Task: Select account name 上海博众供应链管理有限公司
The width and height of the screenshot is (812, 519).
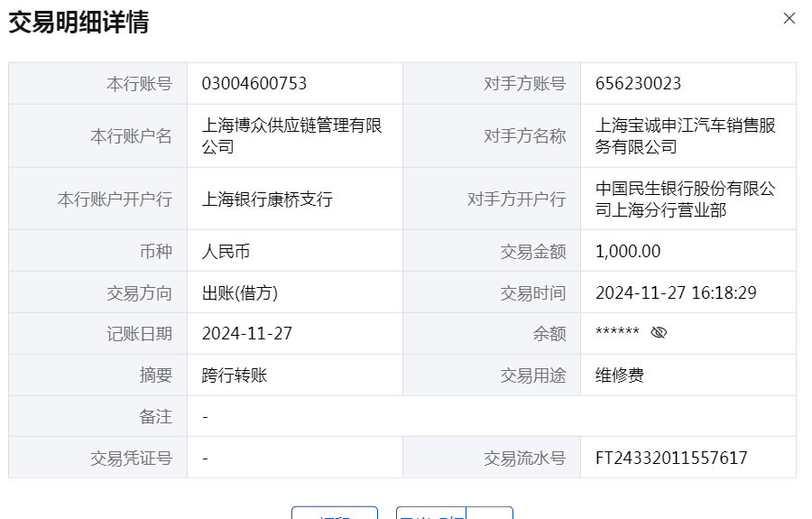Action: point(292,135)
